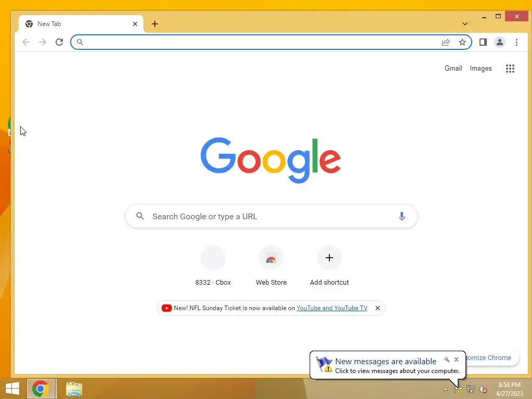
Task: Click the magnifier icon in Google search box
Action: (140, 216)
